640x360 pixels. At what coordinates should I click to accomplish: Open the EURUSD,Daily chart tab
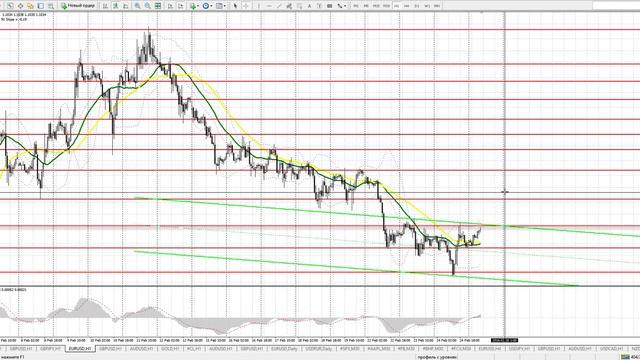tap(284, 349)
